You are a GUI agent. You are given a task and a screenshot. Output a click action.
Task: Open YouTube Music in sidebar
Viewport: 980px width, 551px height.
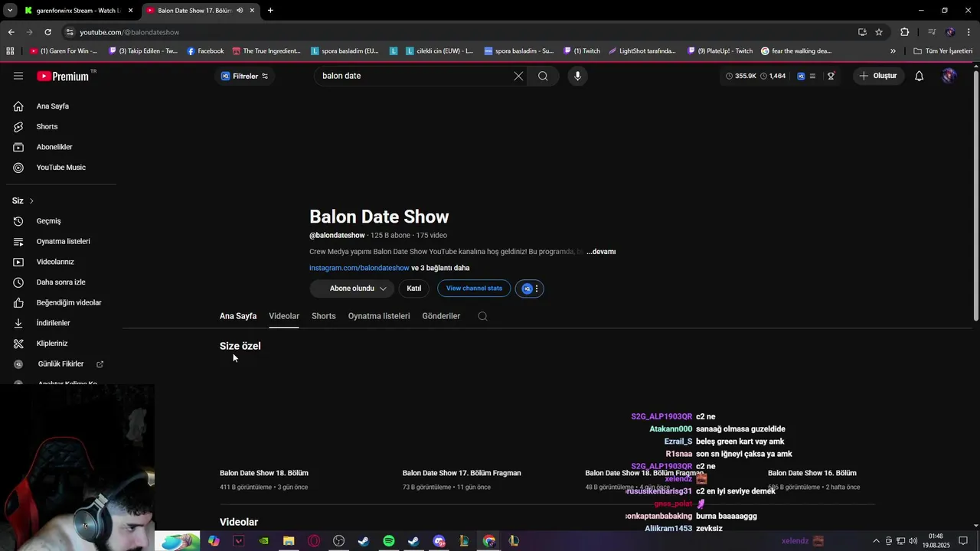click(61, 168)
